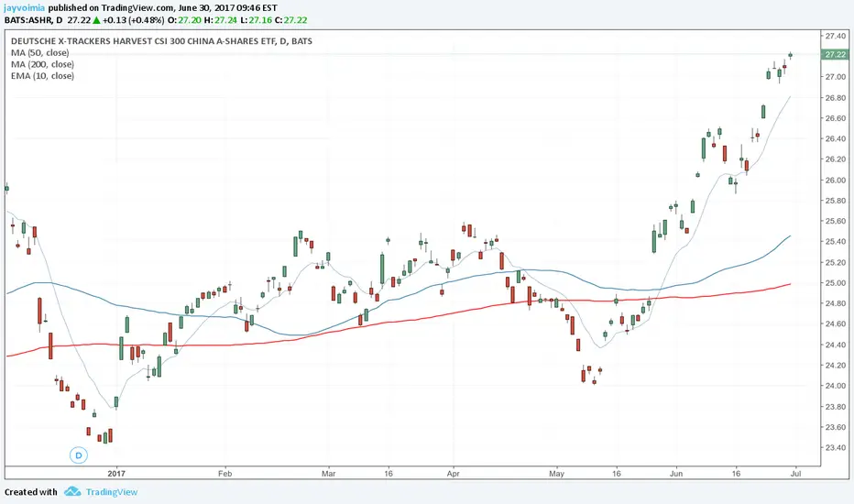Image resolution: width=854 pixels, height=504 pixels.
Task: Click the Mar date axis label
Action: click(x=328, y=474)
